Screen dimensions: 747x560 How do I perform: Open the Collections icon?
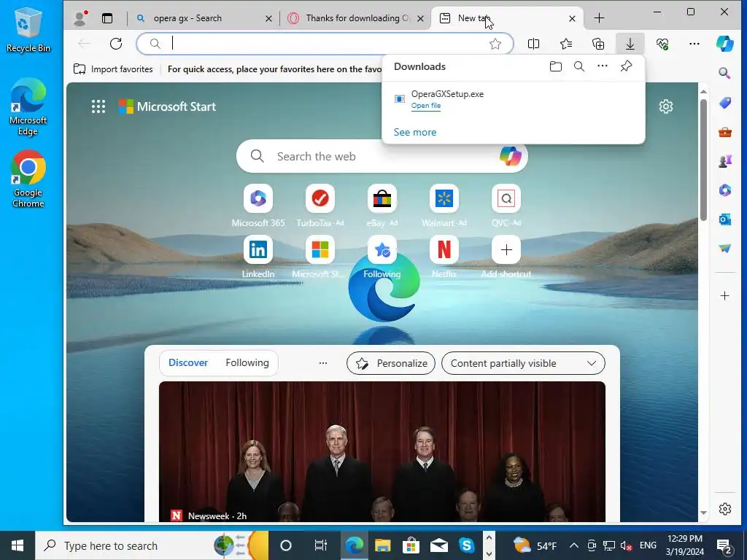(x=598, y=44)
